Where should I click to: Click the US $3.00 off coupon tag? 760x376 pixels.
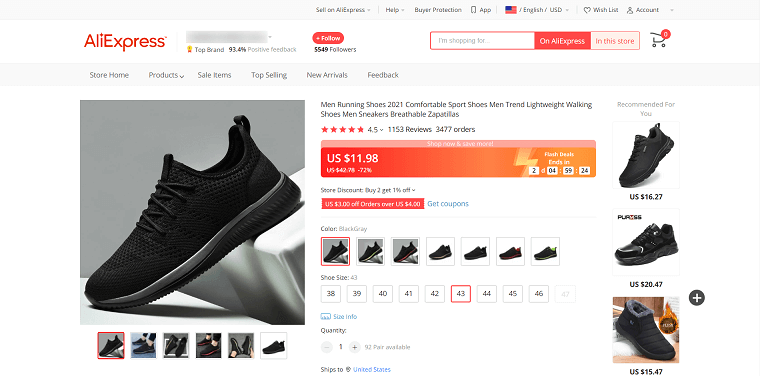372,204
